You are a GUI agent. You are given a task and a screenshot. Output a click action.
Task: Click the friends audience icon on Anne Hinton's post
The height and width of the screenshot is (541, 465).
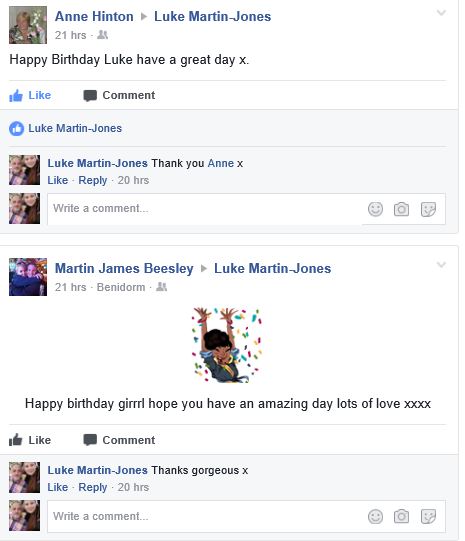[102, 35]
